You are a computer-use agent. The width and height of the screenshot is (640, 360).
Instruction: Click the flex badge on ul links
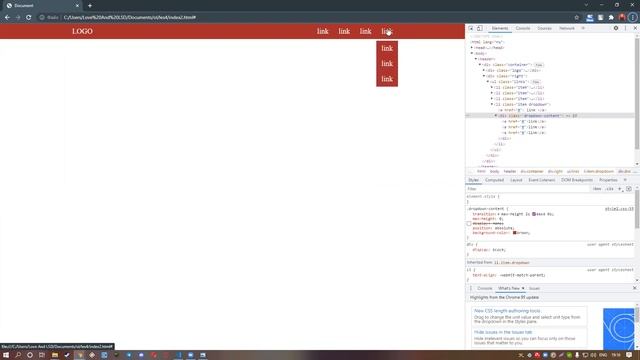(x=536, y=82)
